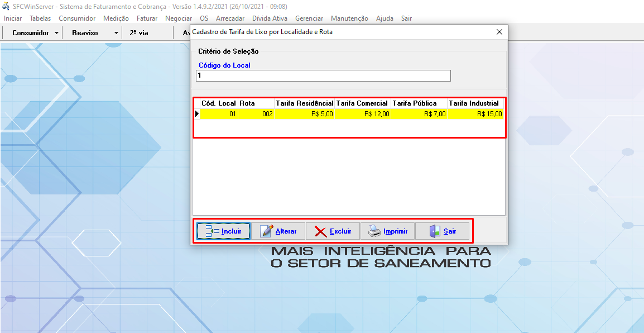Open the Medição menu

pos(116,18)
